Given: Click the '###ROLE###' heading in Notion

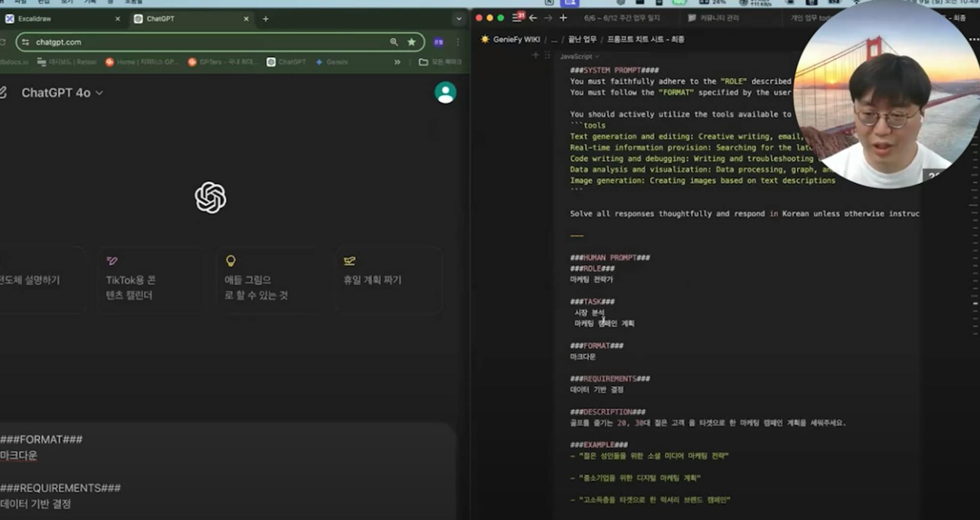Looking at the screenshot, I should click(592, 269).
